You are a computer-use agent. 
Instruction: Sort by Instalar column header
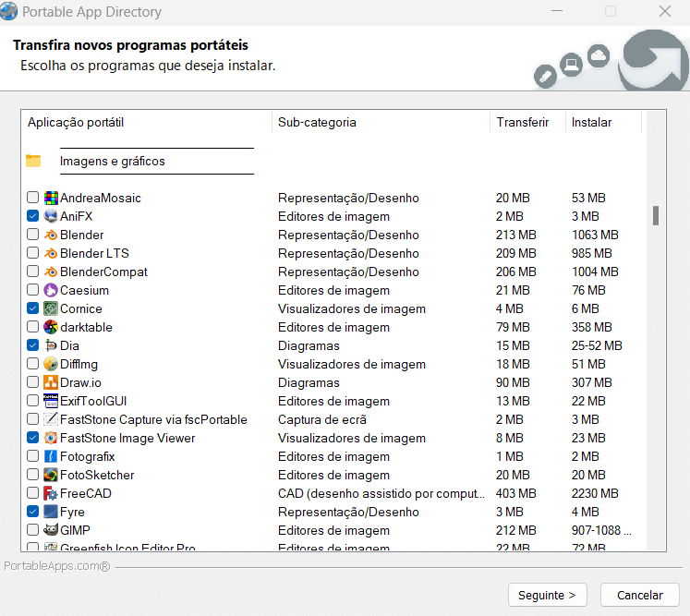pos(603,122)
